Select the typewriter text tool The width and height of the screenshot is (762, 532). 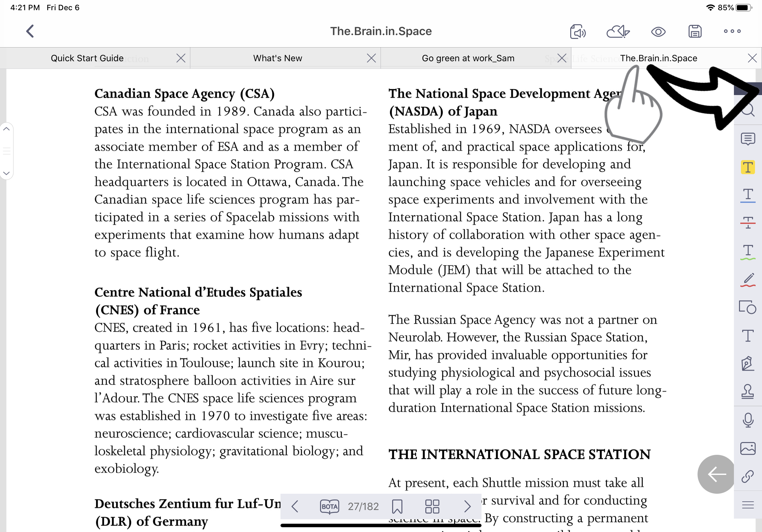coord(748,336)
